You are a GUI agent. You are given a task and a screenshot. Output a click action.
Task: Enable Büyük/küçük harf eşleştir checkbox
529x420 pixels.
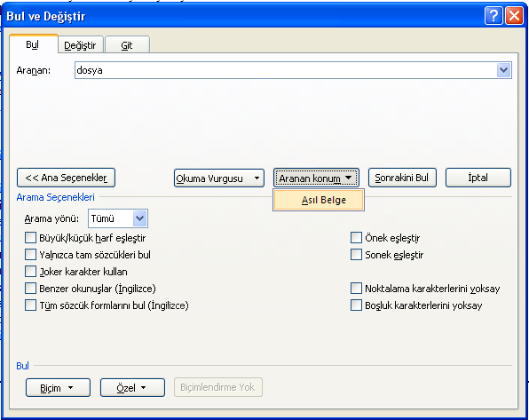(30, 238)
